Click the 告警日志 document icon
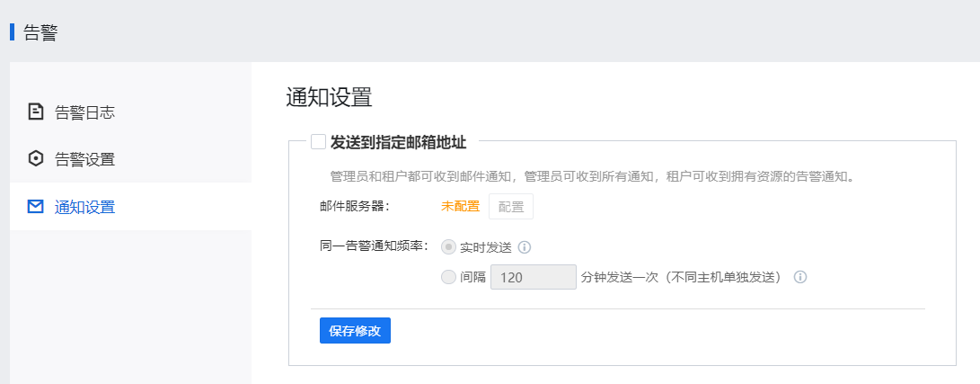Image resolution: width=980 pixels, height=384 pixels. 36,112
